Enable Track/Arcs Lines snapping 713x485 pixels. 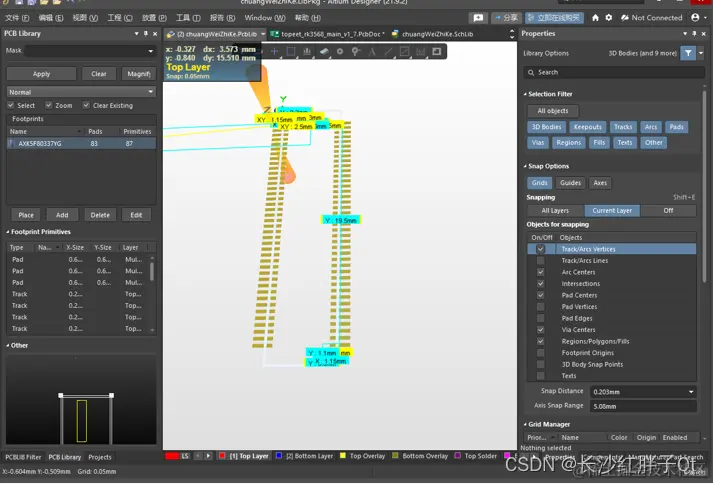540,260
